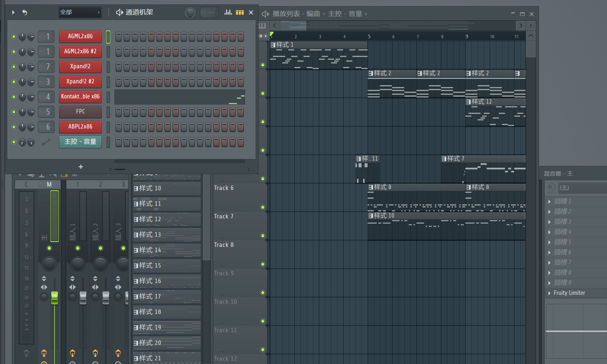Click 主控 - 音量 in playlist breadcrumb
This screenshot has height=364, width=607.
(345, 14)
